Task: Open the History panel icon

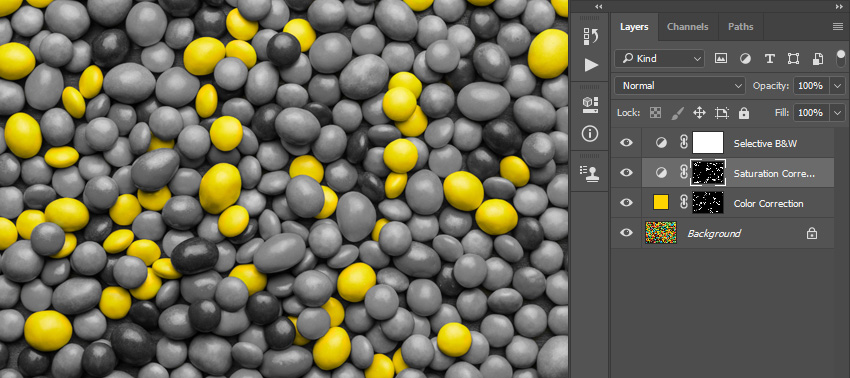Action: click(x=590, y=36)
